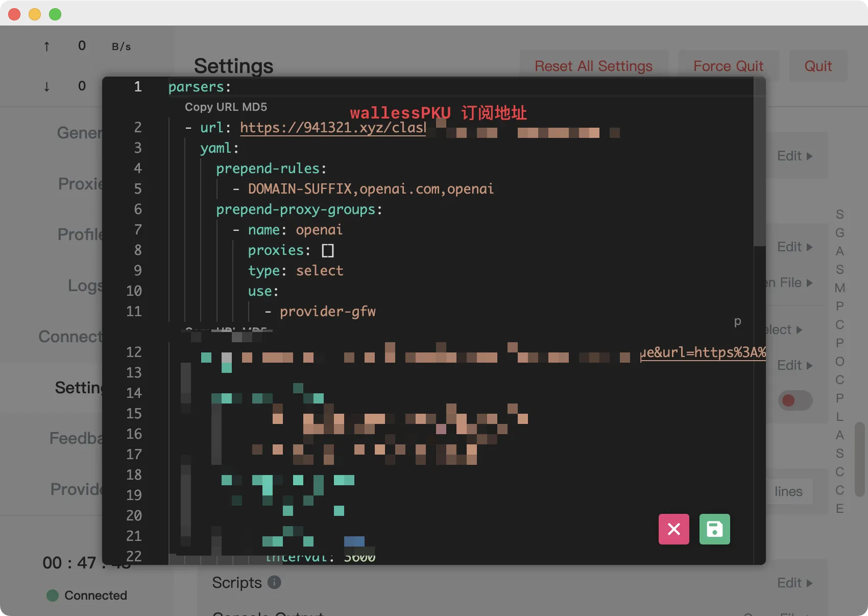868x616 pixels.
Task: Open the Logs tab
Action: point(85,286)
